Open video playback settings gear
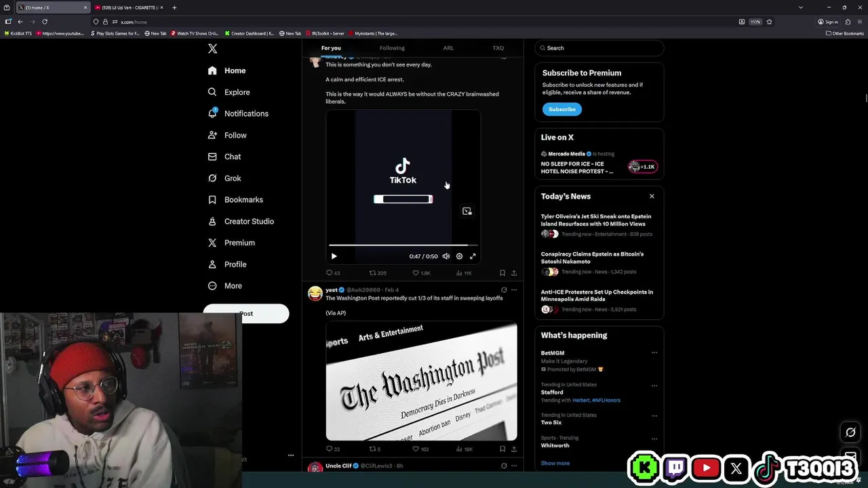 click(459, 256)
